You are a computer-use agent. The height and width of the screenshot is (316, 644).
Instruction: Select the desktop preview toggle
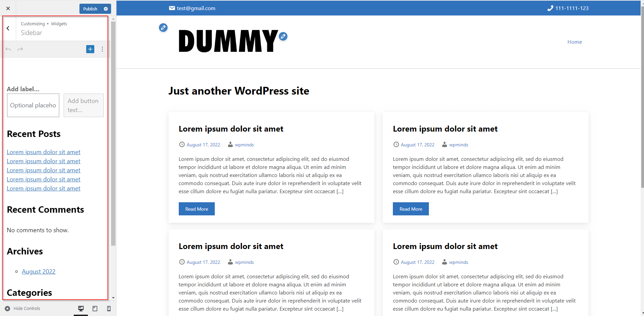tap(81, 308)
